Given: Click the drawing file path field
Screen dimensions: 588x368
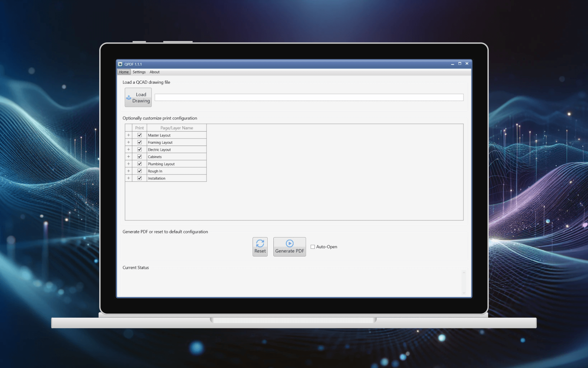Looking at the screenshot, I should tap(309, 97).
